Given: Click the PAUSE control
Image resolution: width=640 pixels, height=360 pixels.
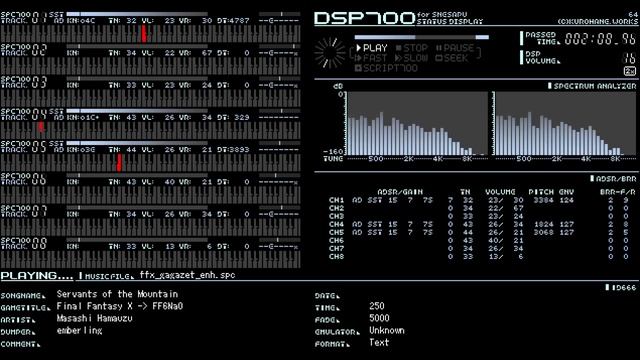Looking at the screenshot, I should pyautogui.click(x=455, y=48).
